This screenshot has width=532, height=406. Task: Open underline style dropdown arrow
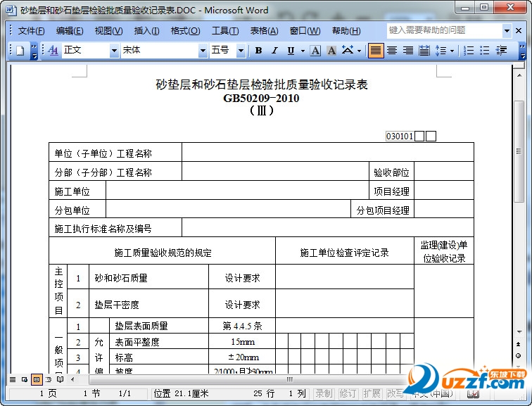pos(303,51)
